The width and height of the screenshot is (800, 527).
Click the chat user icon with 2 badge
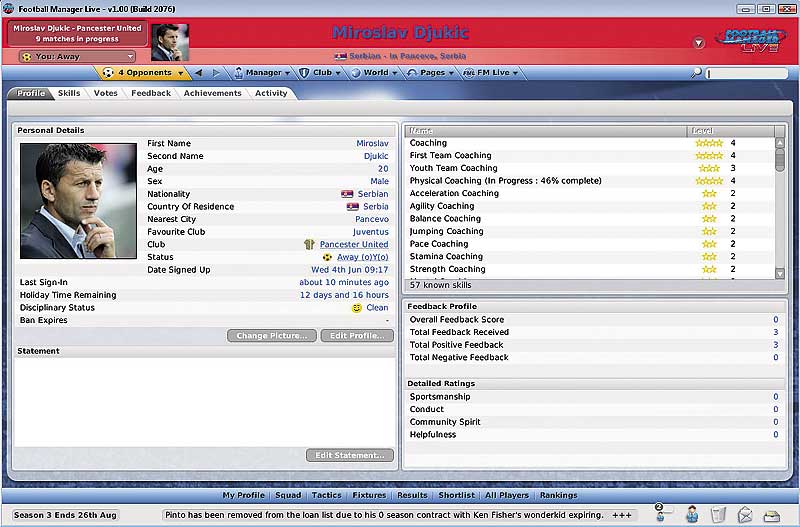662,513
